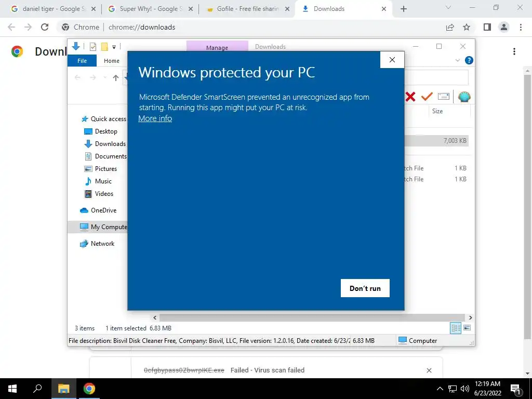This screenshot has height=399, width=532.
Task: Click the teal shell icon in ribbon
Action: point(464,97)
